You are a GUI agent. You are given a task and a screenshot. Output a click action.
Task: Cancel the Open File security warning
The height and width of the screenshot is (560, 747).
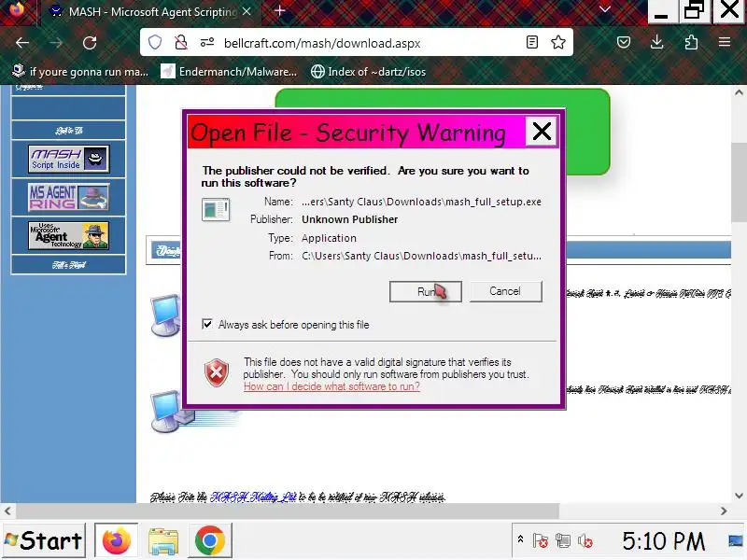click(x=505, y=291)
